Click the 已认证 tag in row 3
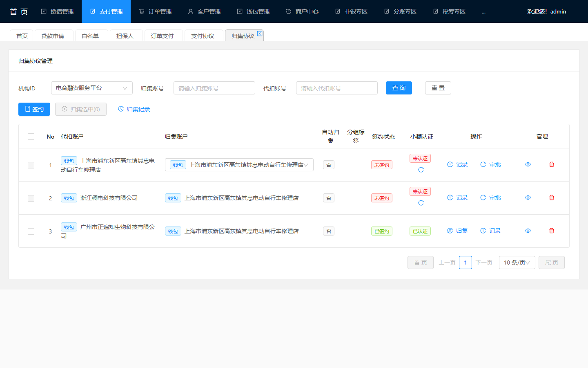Screen dimensions: 588x368 point(420,231)
